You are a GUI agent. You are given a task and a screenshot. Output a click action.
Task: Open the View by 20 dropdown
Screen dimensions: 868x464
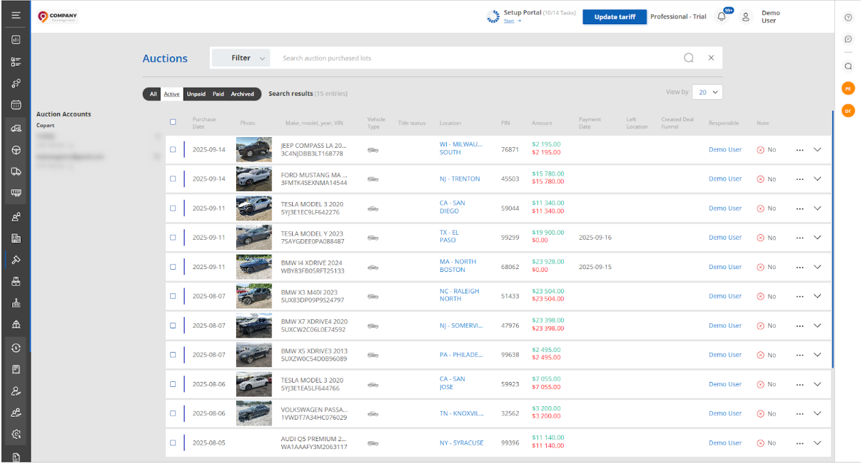(707, 92)
